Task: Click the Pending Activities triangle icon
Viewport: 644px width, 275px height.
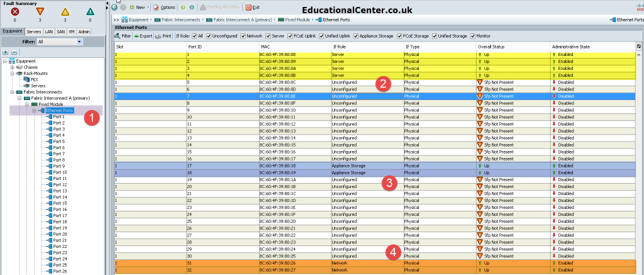Action: [203, 8]
